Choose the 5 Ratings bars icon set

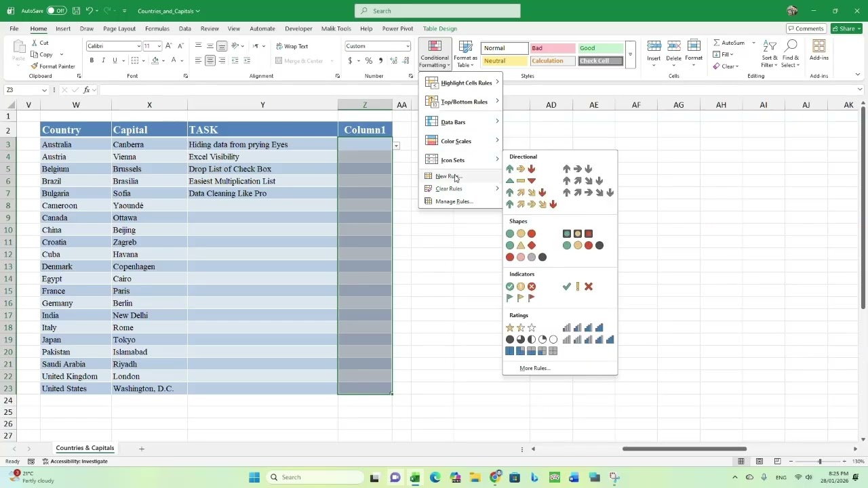click(x=588, y=340)
